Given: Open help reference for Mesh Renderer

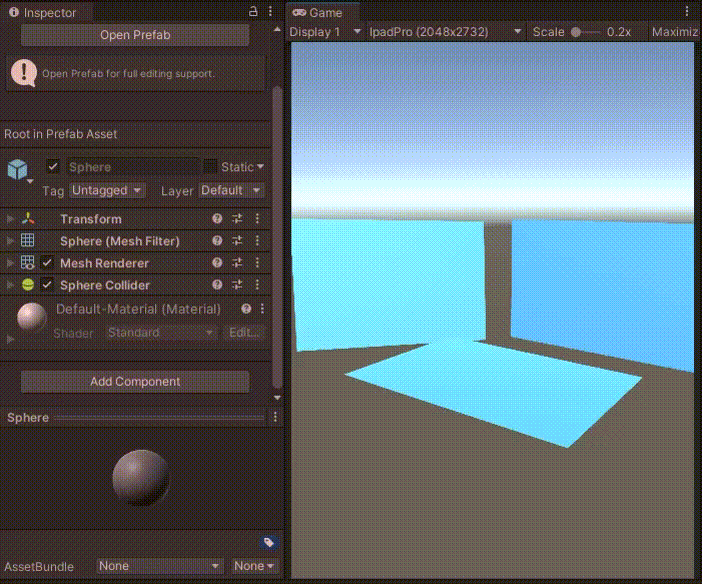Looking at the screenshot, I should (x=217, y=262).
